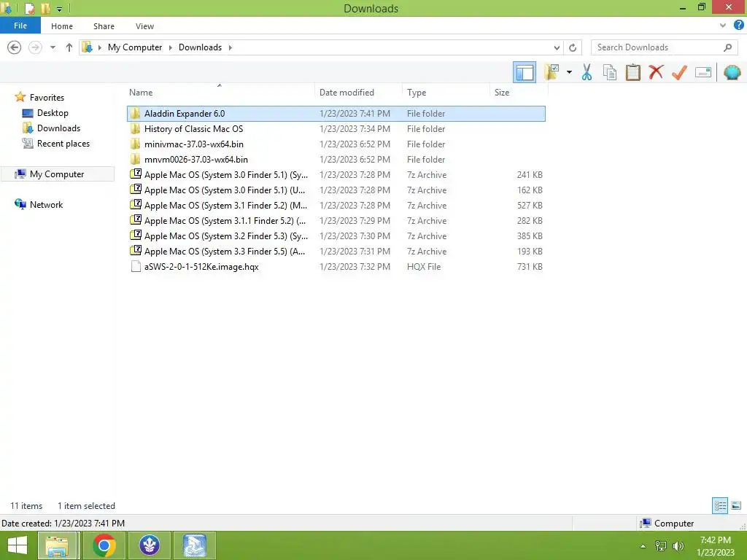Open the Windows Start button
Viewport: 747px width, 560px height.
pos(18,545)
